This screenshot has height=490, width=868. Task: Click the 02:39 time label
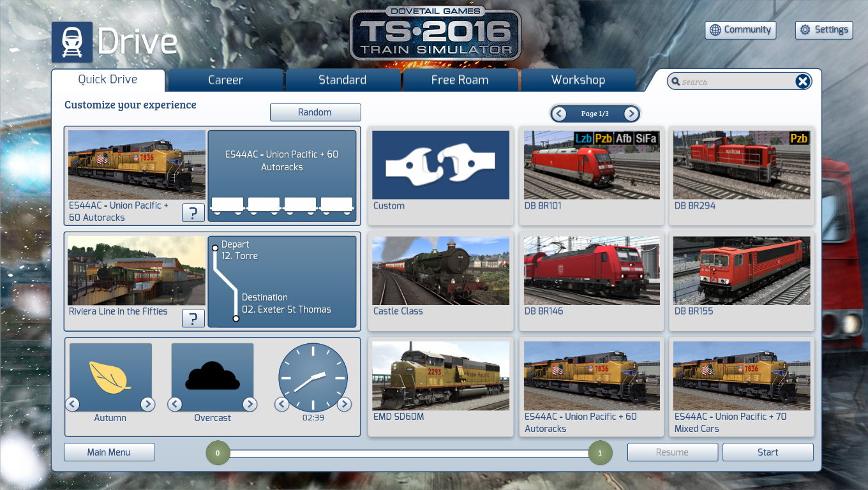tap(313, 418)
